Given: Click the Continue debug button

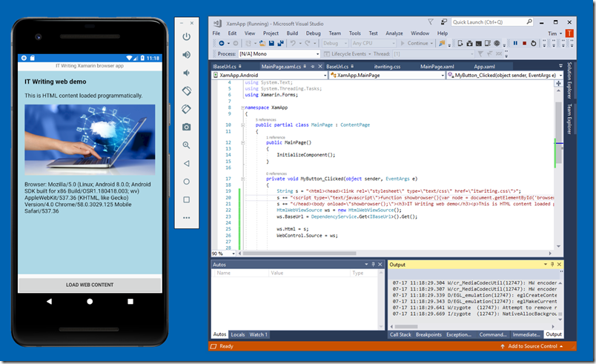Looking at the screenshot, I should coord(417,43).
